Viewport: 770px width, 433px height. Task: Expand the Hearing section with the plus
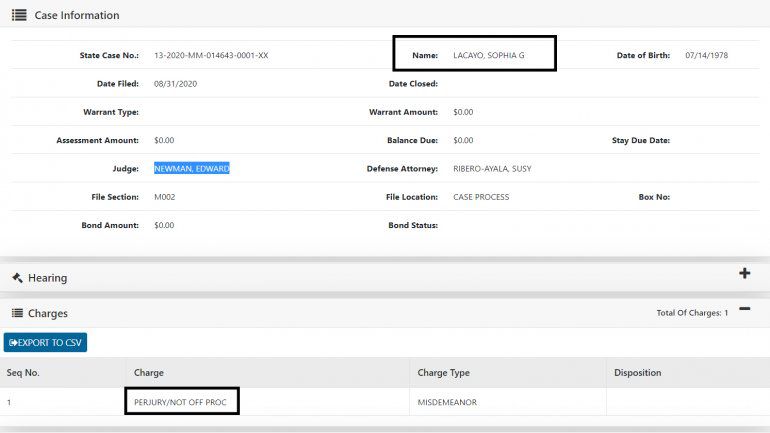tap(744, 274)
